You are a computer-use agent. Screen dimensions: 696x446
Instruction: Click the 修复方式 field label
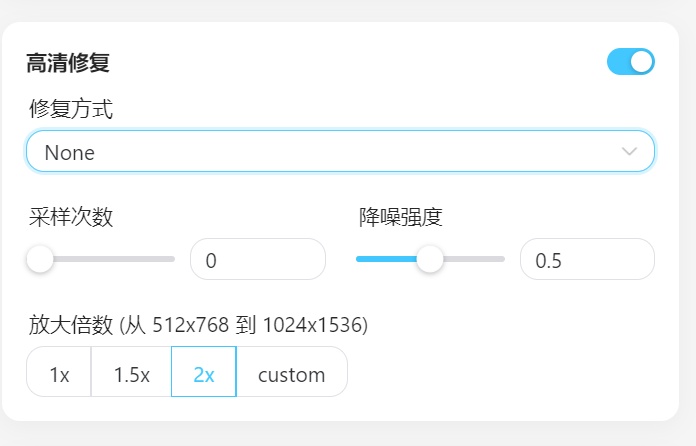click(x=71, y=109)
